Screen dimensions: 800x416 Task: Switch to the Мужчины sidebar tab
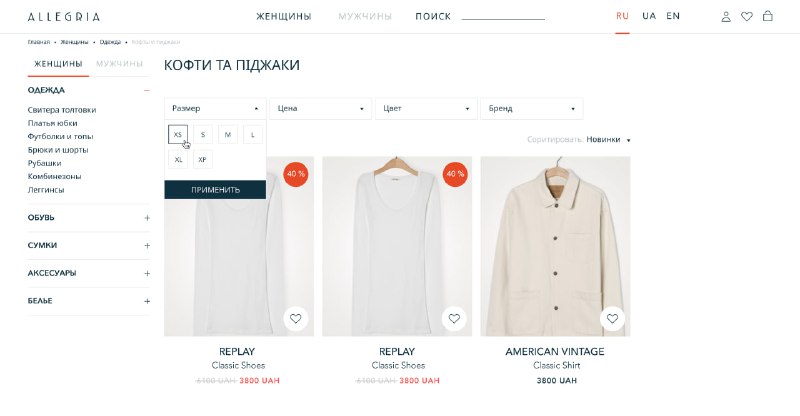(x=119, y=64)
